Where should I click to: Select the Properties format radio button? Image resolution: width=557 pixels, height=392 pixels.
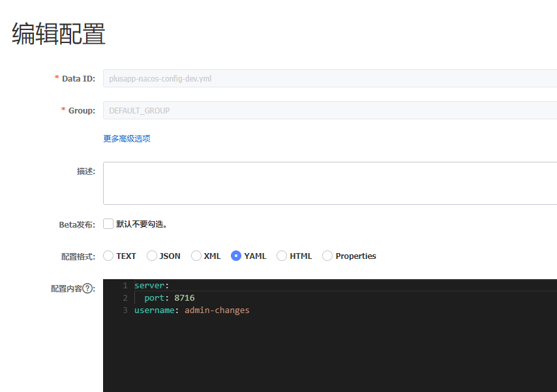click(327, 256)
